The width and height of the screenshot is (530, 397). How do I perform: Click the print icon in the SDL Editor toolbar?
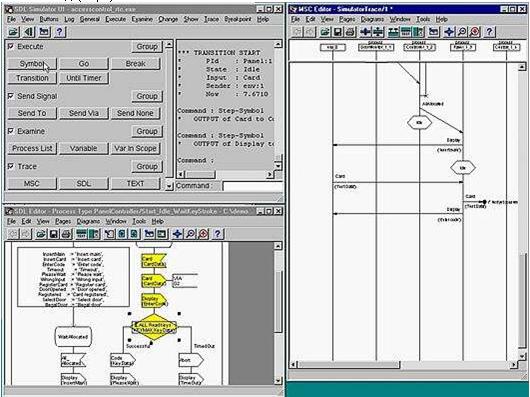tap(66, 234)
